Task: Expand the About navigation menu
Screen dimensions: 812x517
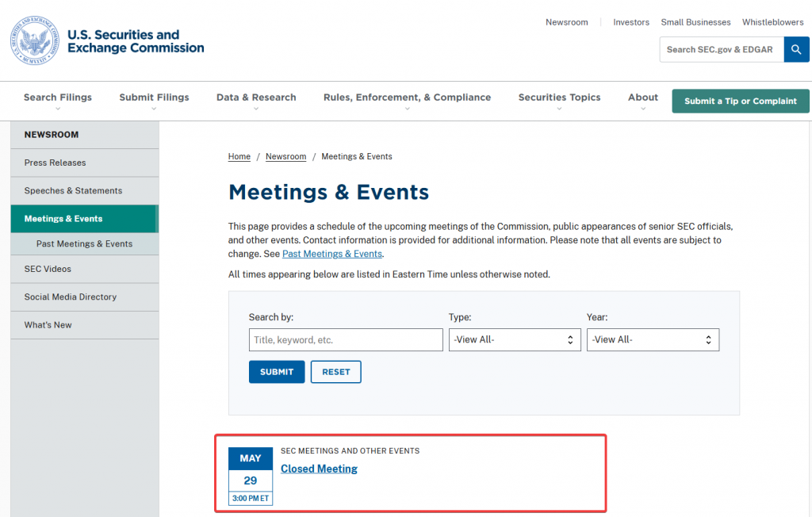Action: [642, 97]
